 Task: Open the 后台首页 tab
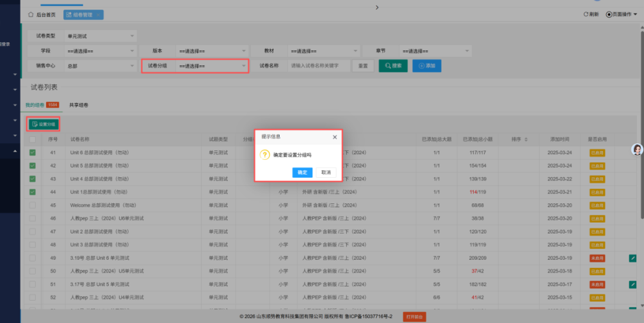coord(42,14)
